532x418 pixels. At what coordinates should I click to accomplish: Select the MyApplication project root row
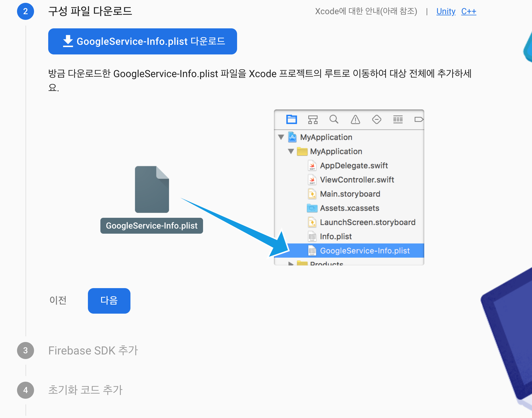point(349,137)
